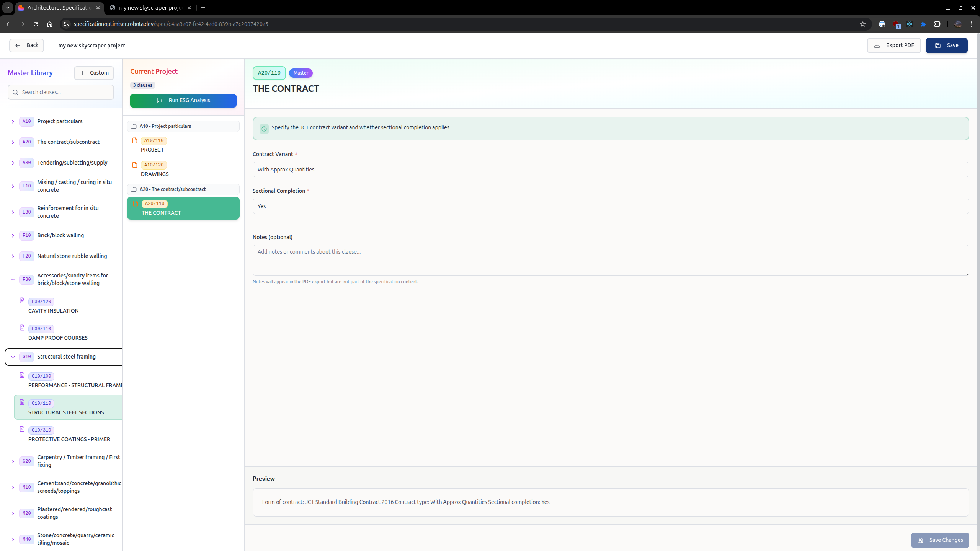This screenshot has height=551, width=980.
Task: Click the A10/110 PROJECT document icon
Action: [134, 140]
